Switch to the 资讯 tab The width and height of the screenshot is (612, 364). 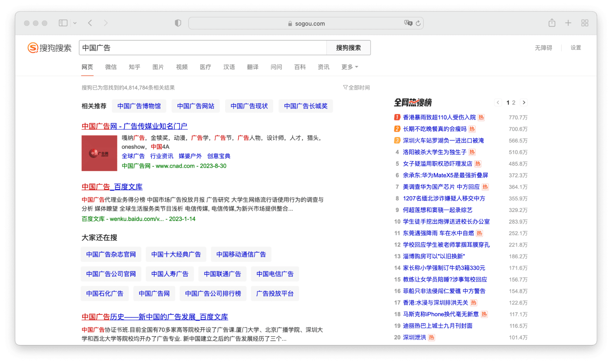(x=324, y=67)
